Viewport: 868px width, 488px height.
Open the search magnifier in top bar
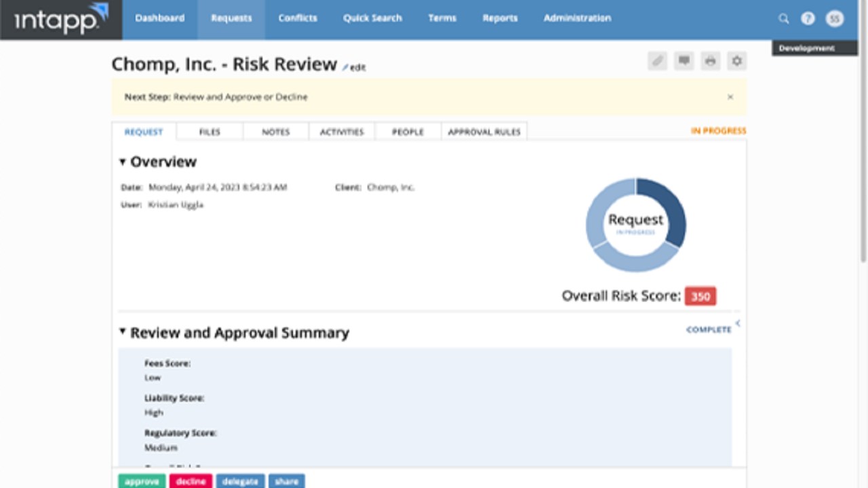[x=784, y=18]
